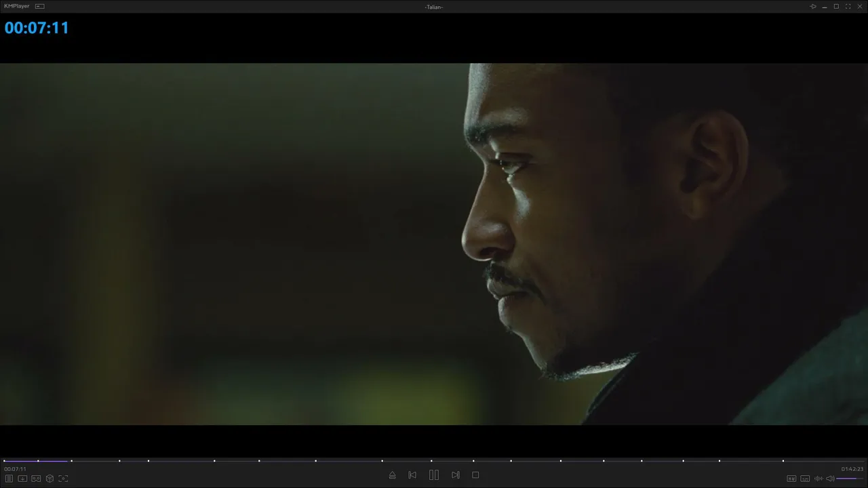Click the volume slider
Screen dimensions: 868x488
point(850,479)
